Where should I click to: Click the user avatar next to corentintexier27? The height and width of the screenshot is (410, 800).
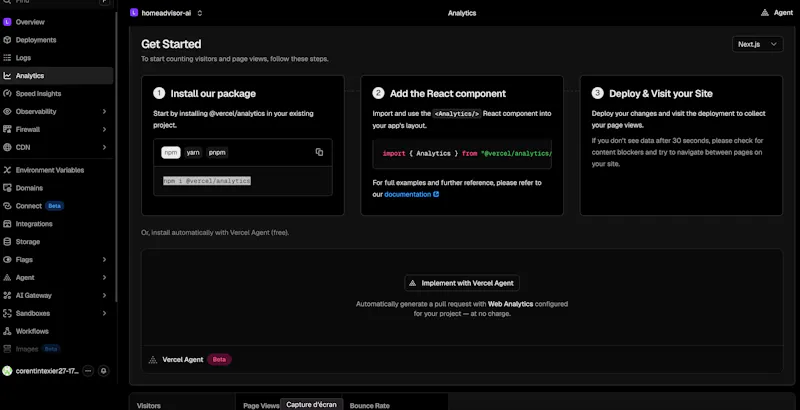tap(7, 371)
